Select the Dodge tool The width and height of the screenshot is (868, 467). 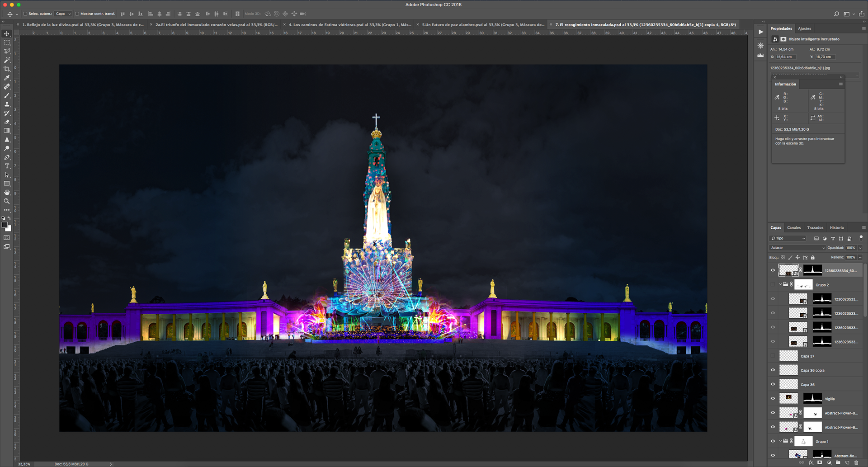7,148
